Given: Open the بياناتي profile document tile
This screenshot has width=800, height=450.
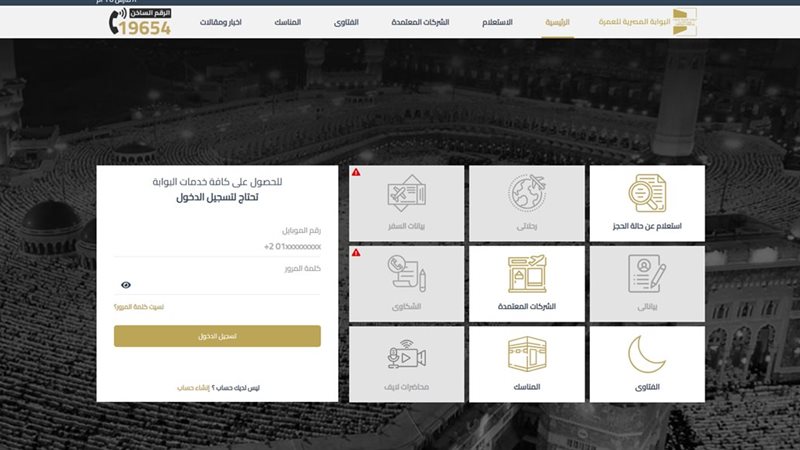Looking at the screenshot, I should click(647, 284).
